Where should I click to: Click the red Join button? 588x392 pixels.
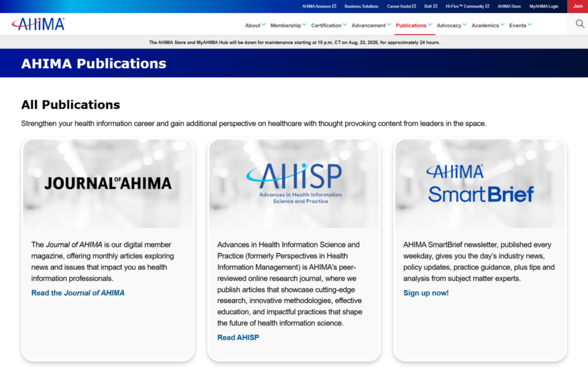pos(578,6)
